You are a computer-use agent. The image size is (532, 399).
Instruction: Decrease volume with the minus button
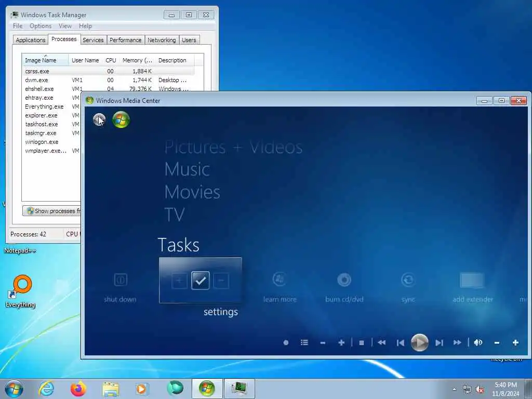tap(497, 343)
